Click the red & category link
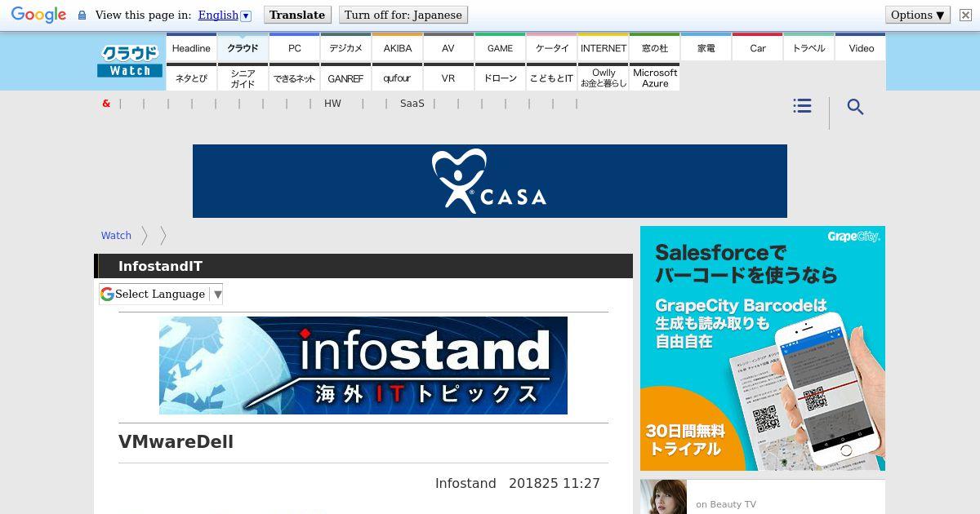This screenshot has width=980, height=514. [x=106, y=104]
